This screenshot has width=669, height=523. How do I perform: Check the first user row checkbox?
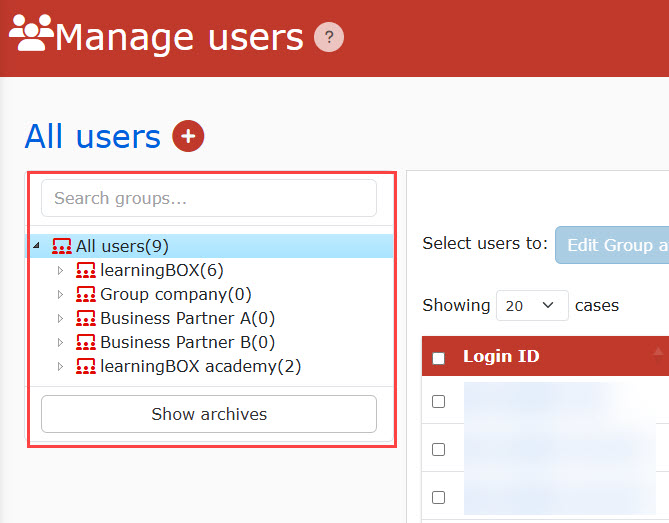coord(438,401)
